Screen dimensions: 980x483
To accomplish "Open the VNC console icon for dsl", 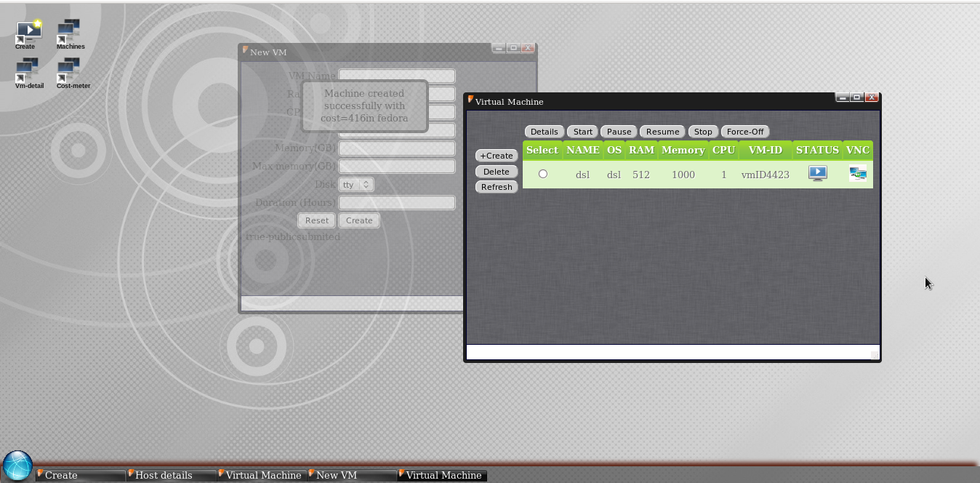I will pyautogui.click(x=857, y=172).
